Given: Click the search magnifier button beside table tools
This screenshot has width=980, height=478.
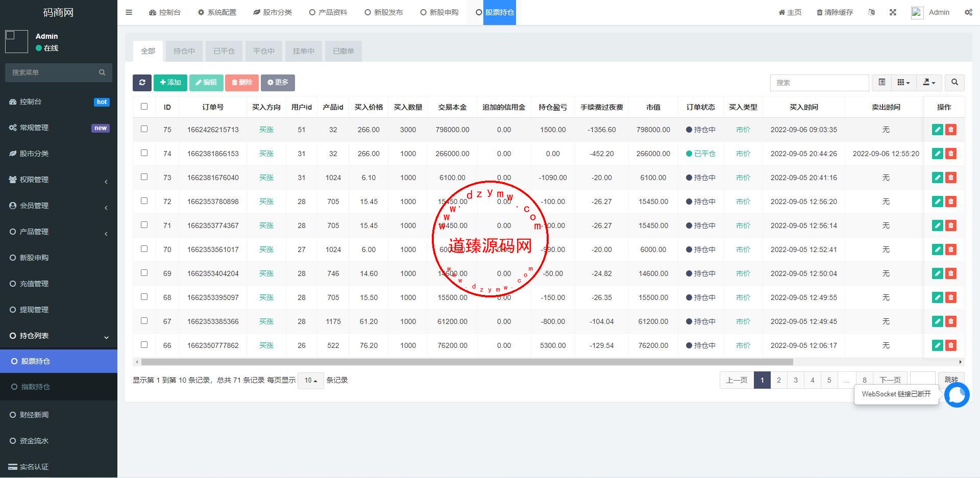Looking at the screenshot, I should click(x=954, y=82).
